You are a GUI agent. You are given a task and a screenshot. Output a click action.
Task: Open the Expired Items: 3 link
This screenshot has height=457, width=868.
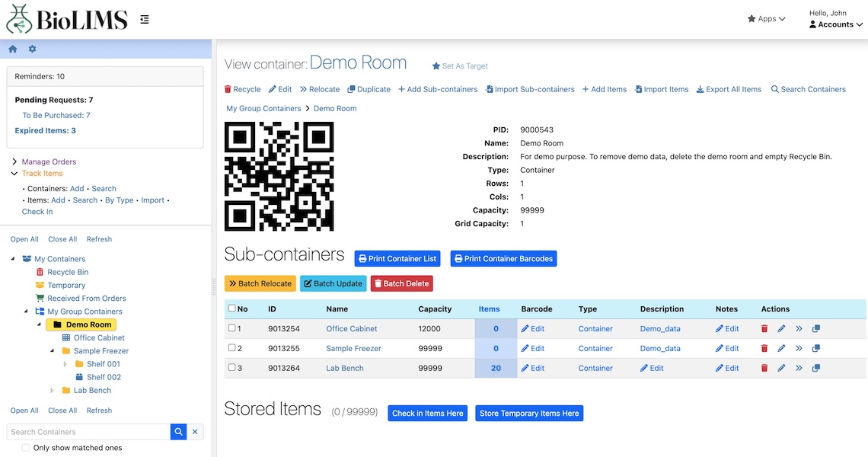click(46, 131)
